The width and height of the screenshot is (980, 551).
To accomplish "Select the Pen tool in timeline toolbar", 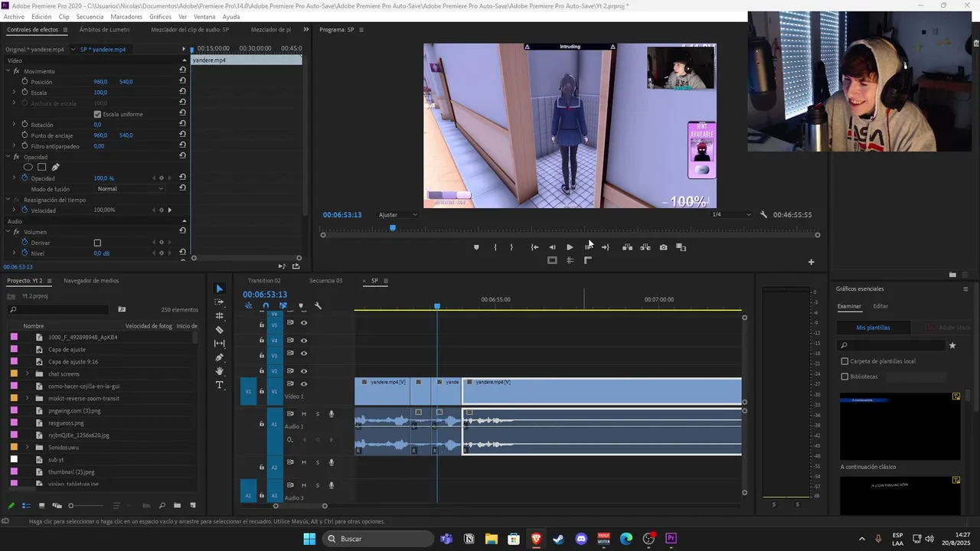I will coord(220,357).
